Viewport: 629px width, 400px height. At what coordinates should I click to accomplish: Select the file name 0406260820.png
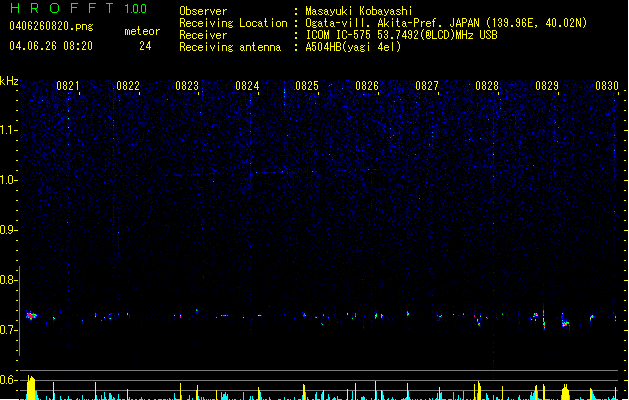tap(51, 26)
